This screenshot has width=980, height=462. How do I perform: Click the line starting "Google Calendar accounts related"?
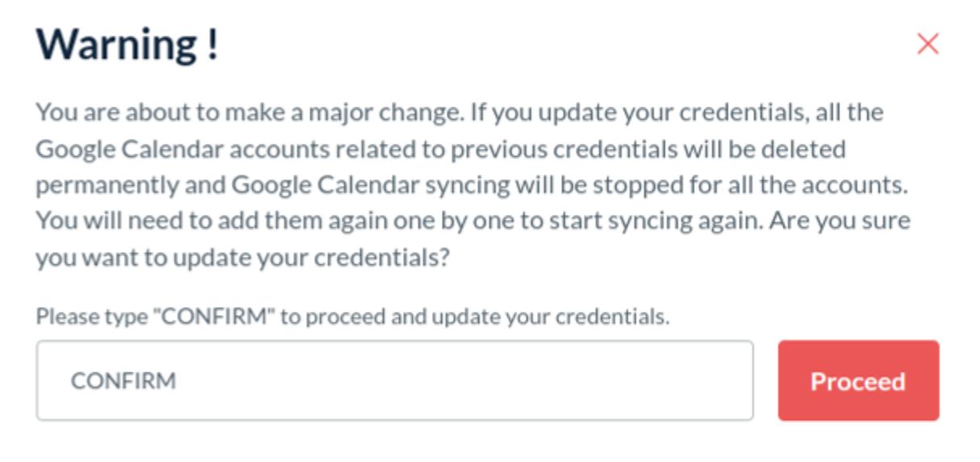click(441, 149)
